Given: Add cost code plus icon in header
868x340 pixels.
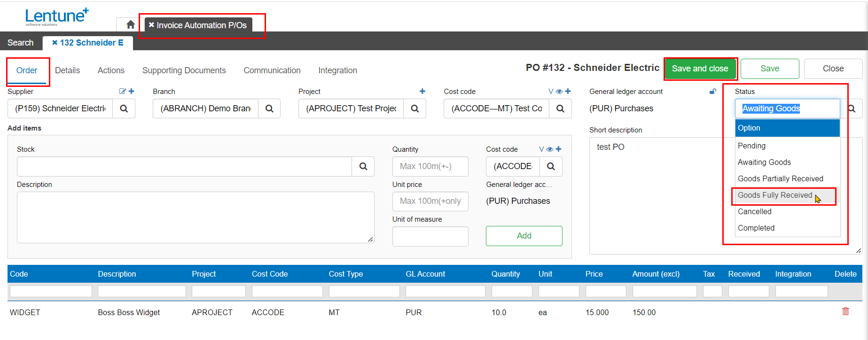Looking at the screenshot, I should (x=568, y=91).
